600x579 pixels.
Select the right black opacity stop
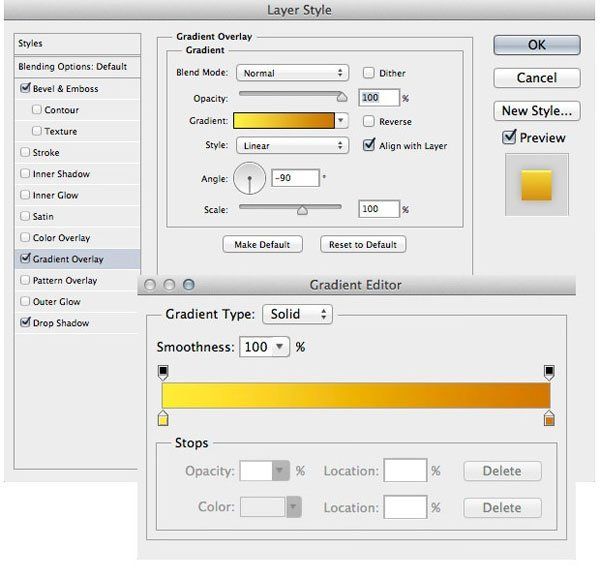point(549,373)
